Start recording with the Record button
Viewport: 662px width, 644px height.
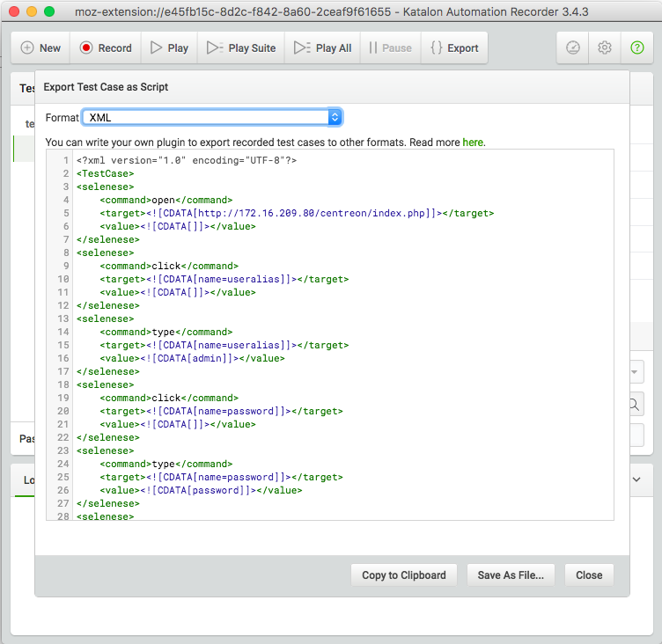point(106,48)
